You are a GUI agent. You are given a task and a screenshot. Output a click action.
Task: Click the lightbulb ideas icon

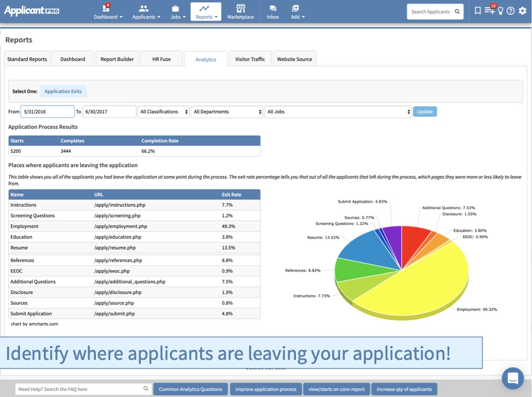(500, 11)
